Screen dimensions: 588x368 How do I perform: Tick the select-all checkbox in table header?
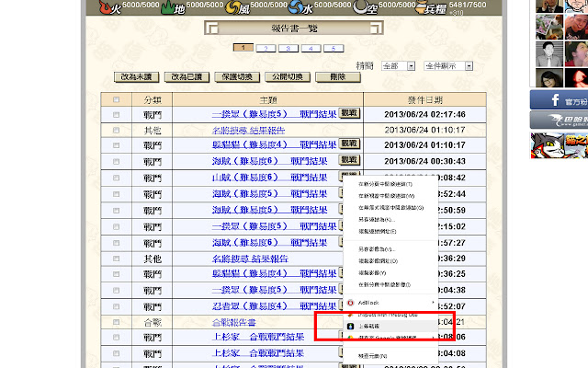[x=117, y=99]
